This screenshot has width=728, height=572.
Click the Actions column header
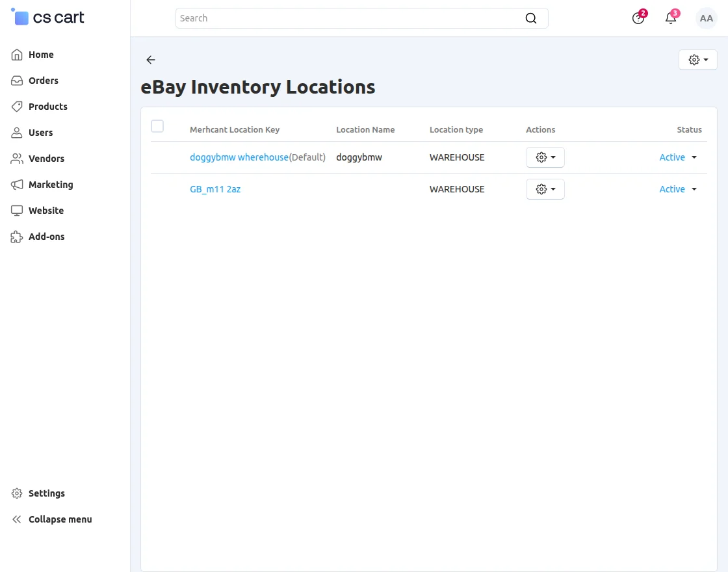[x=540, y=129]
